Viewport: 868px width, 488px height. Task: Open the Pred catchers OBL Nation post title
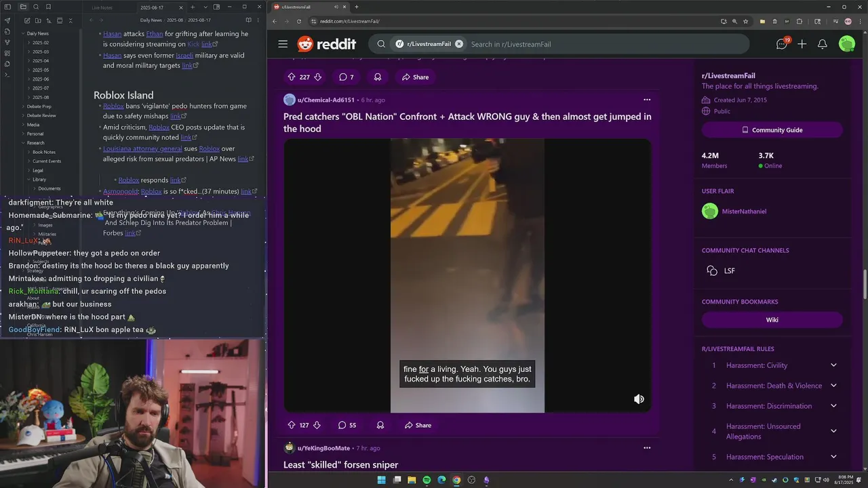[x=467, y=123]
